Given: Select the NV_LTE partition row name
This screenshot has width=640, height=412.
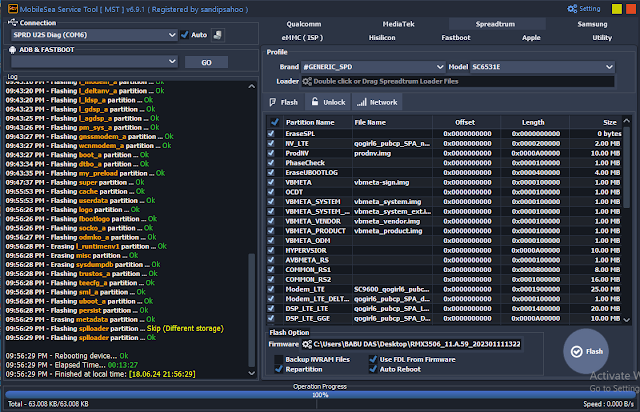Looking at the screenshot, I should click(x=297, y=143).
